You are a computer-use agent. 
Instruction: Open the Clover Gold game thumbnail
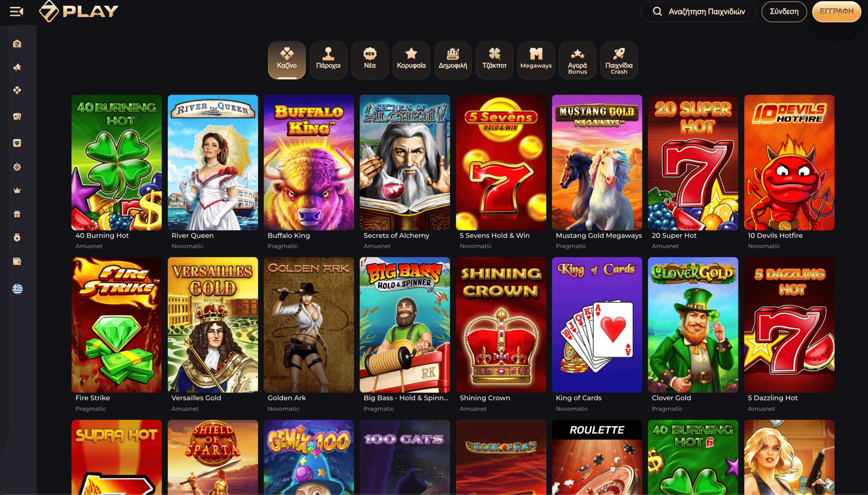click(x=693, y=325)
